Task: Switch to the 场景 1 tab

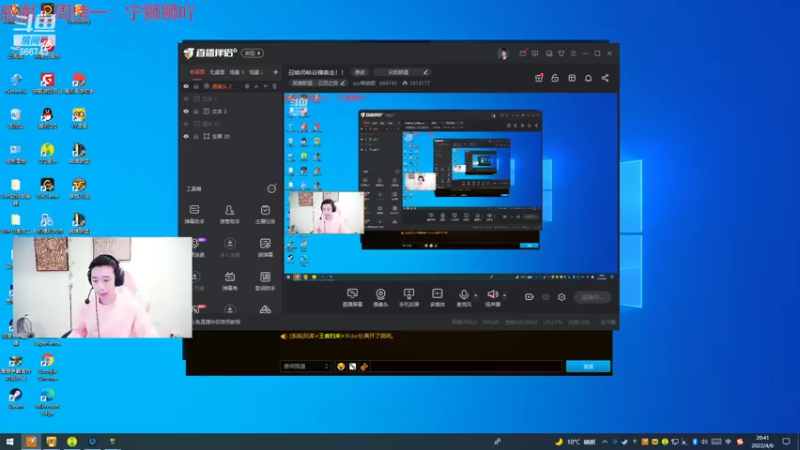Action: click(236, 72)
